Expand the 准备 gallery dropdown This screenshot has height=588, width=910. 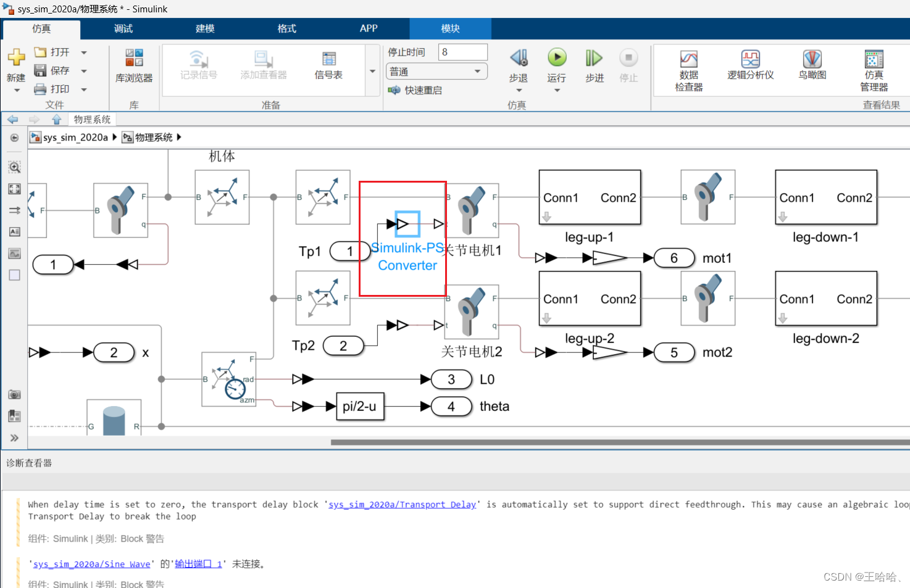coord(372,71)
